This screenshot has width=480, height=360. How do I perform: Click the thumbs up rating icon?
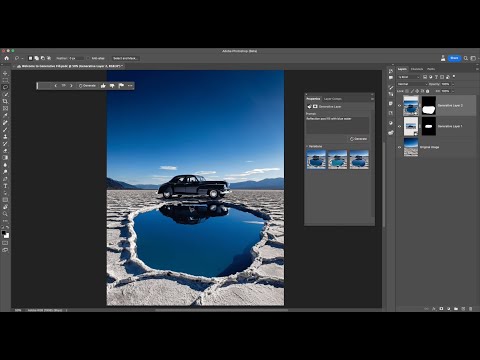[103, 86]
